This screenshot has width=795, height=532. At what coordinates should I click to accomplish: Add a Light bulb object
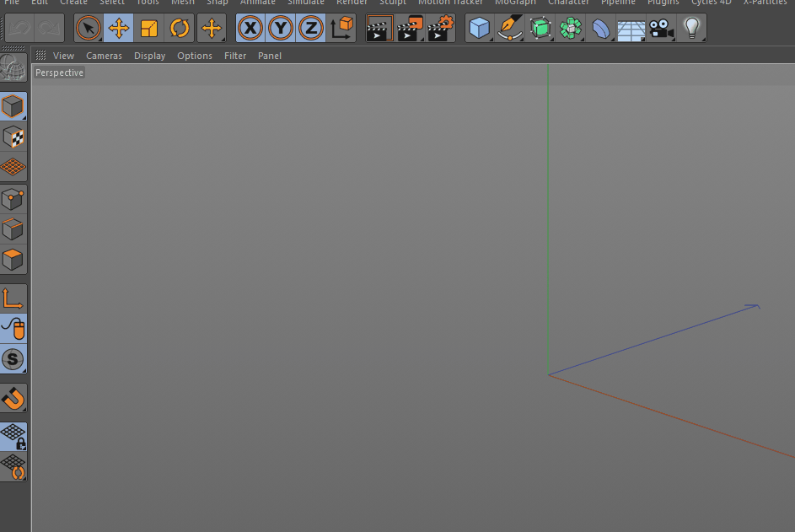click(x=691, y=28)
